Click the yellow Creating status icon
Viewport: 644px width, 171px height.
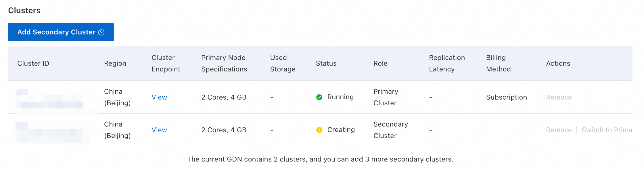(x=319, y=130)
